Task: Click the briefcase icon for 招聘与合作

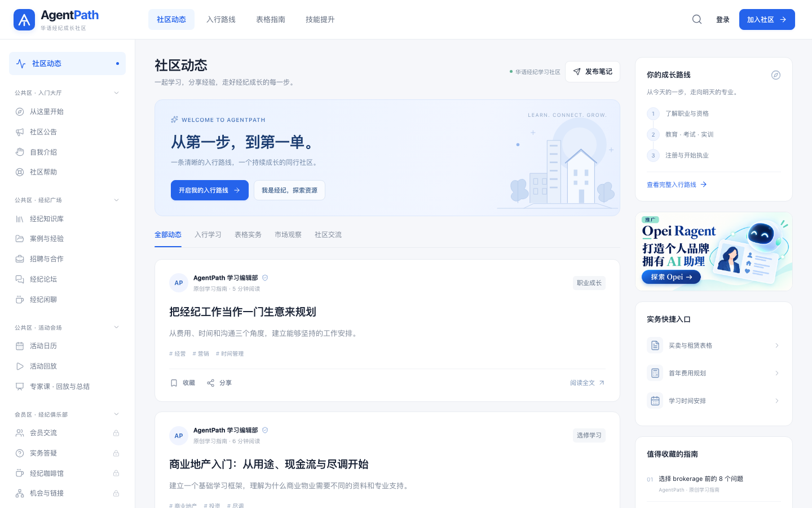Action: pos(20,259)
